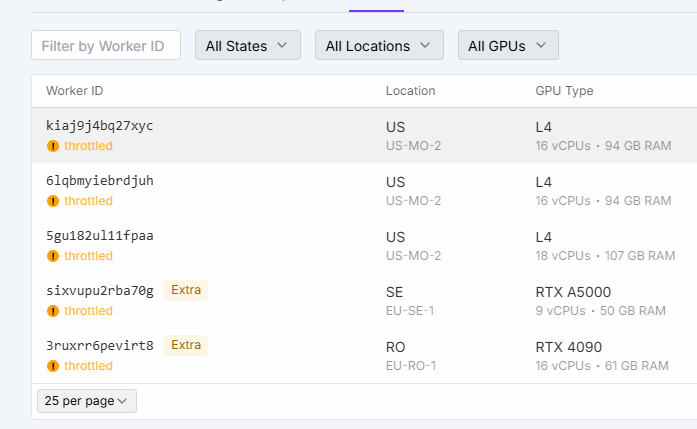Click the GPU Type column header

pos(564,91)
